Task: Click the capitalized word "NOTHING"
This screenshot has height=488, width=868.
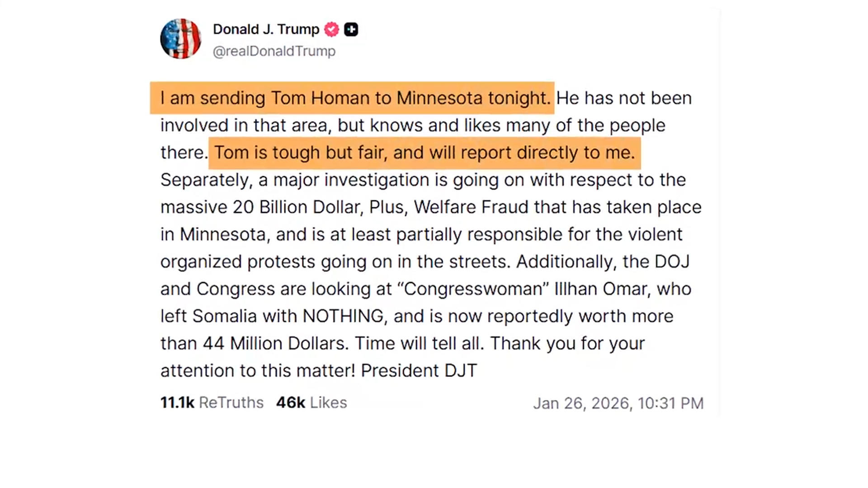Action: (343, 316)
